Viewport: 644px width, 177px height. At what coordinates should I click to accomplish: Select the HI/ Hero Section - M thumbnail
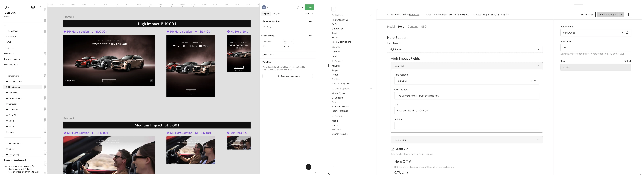pos(191,66)
